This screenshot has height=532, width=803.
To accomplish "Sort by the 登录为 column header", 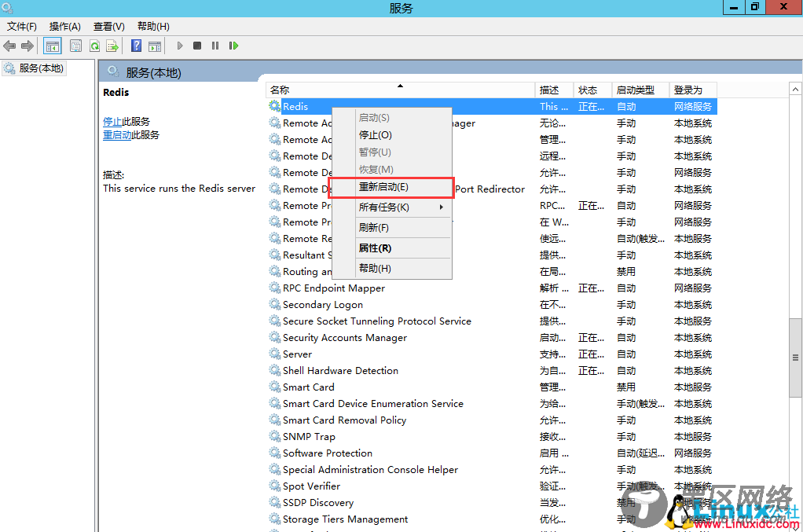I will pyautogui.click(x=693, y=90).
